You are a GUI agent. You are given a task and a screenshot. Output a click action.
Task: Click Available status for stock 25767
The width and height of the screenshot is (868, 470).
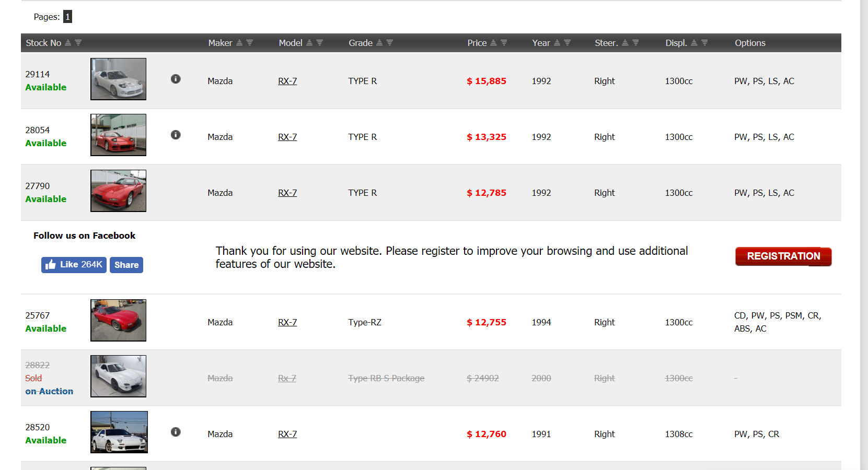click(x=46, y=328)
